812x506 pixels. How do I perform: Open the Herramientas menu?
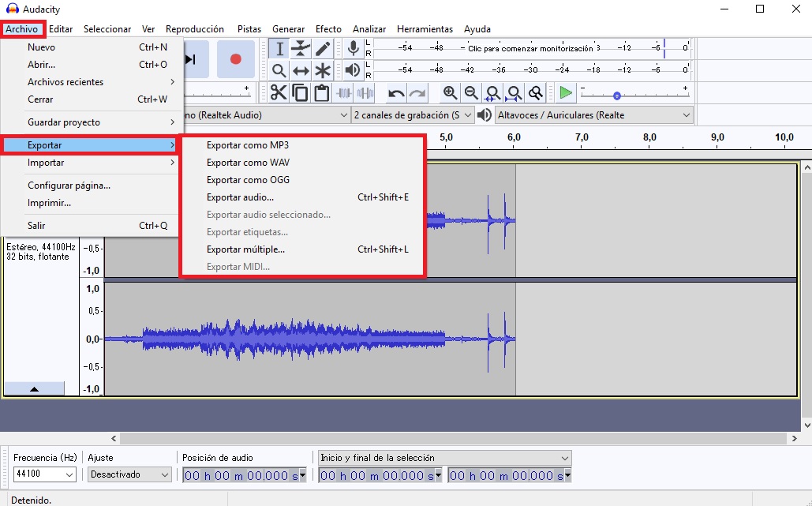coord(425,28)
